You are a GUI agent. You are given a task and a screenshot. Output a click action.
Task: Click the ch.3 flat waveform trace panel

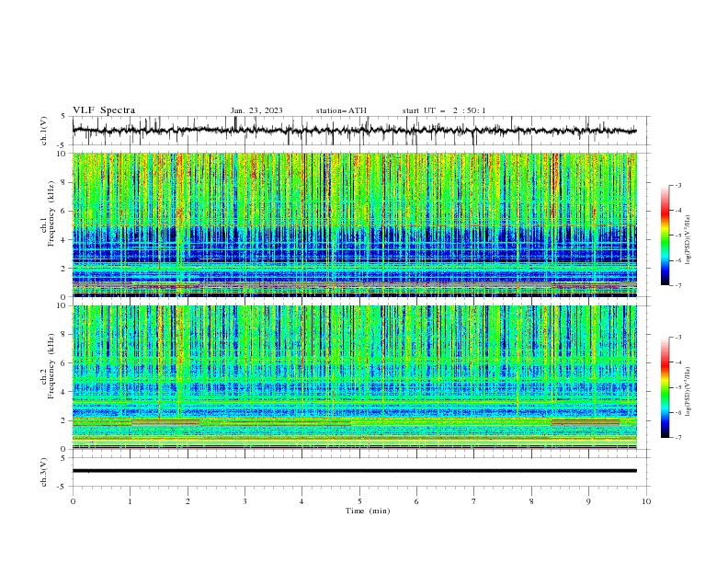click(x=360, y=472)
